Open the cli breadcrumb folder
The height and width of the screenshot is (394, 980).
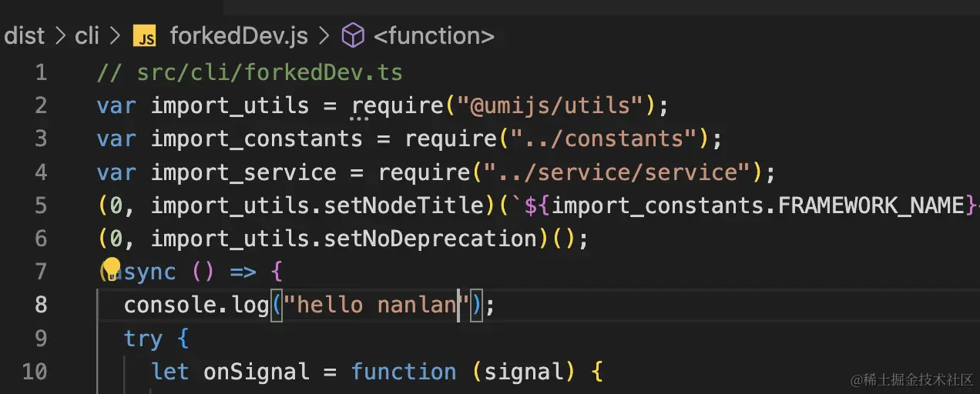(x=87, y=35)
